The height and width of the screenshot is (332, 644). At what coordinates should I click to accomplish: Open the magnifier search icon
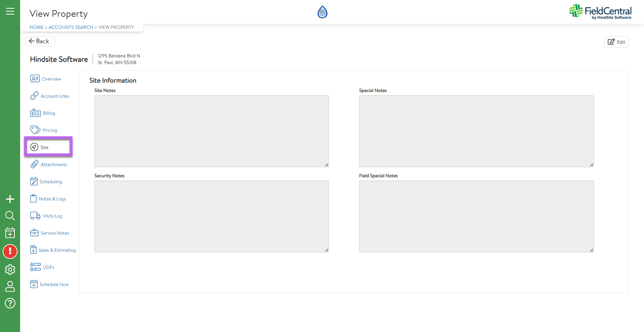[10, 216]
